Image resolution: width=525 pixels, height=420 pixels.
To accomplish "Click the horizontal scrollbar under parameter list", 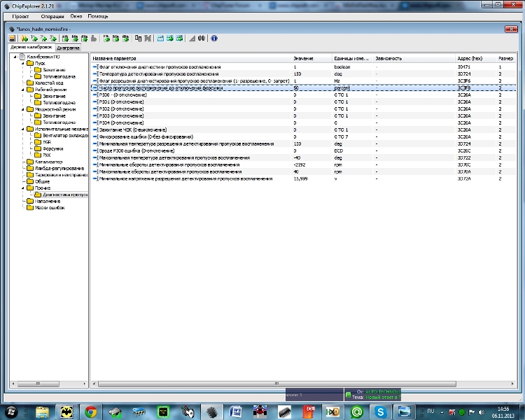I will pyautogui.click(x=280, y=384).
